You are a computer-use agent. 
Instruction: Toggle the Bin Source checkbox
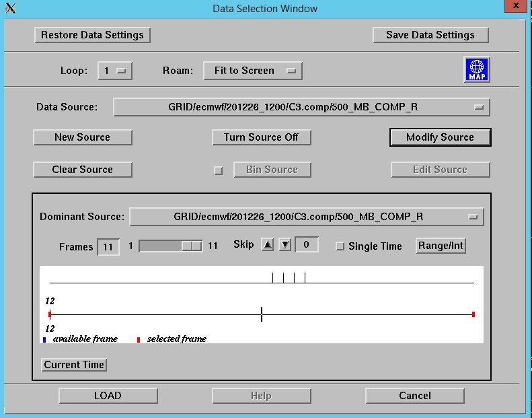click(x=218, y=170)
